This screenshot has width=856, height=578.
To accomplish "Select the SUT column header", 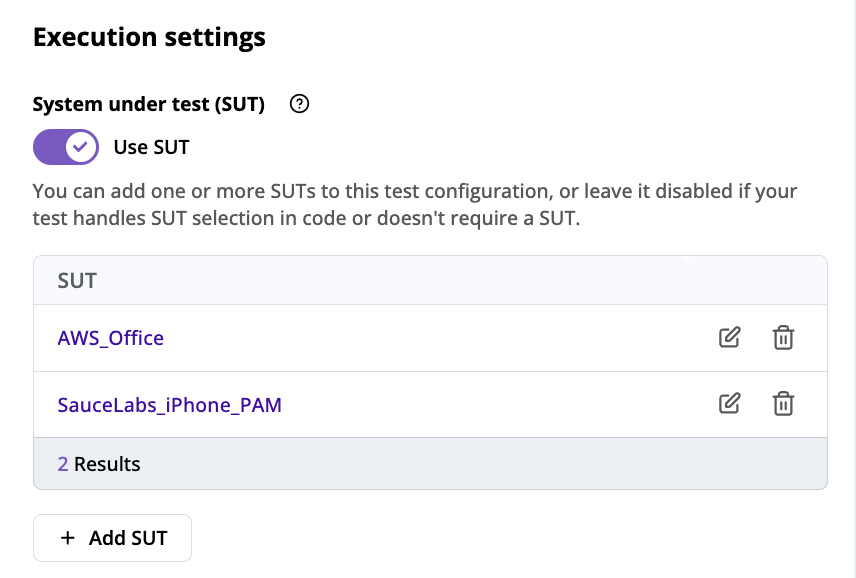I will pos(77,280).
